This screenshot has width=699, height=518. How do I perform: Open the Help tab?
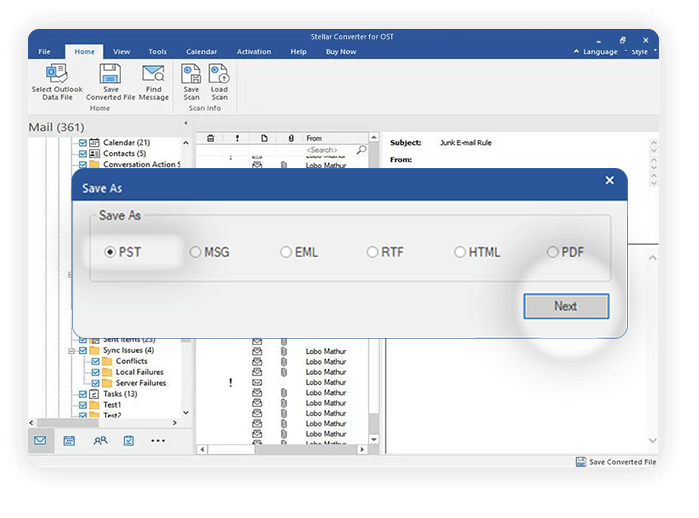(x=298, y=52)
